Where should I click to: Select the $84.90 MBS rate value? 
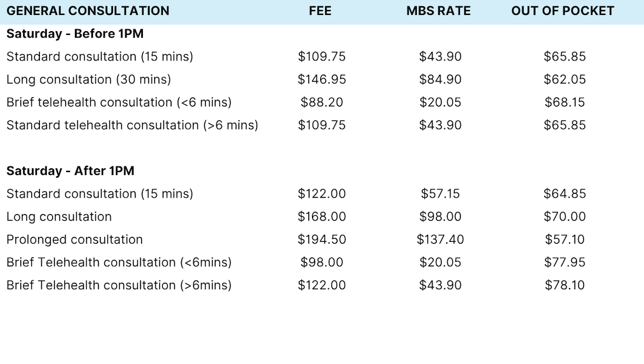[x=441, y=79]
